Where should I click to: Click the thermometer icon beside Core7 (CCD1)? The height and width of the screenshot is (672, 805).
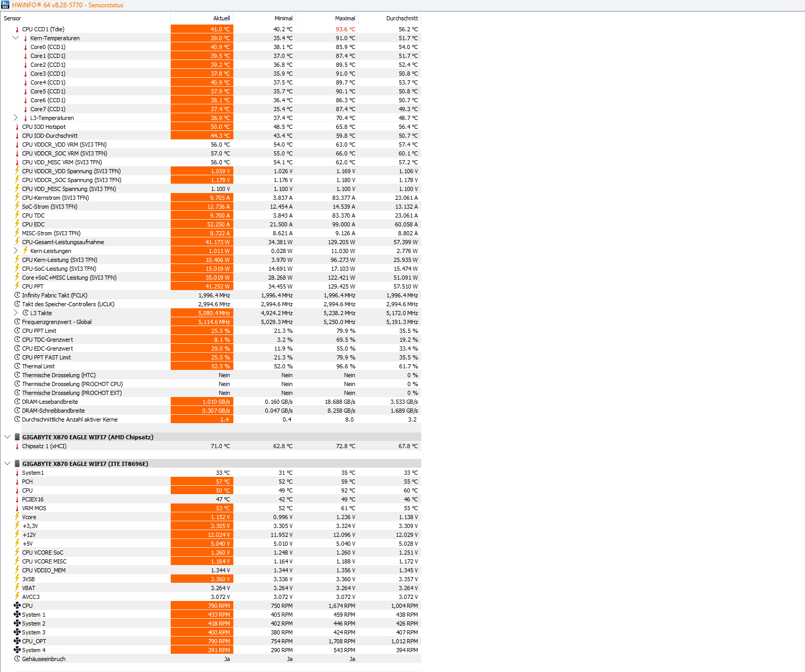pyautogui.click(x=26, y=109)
